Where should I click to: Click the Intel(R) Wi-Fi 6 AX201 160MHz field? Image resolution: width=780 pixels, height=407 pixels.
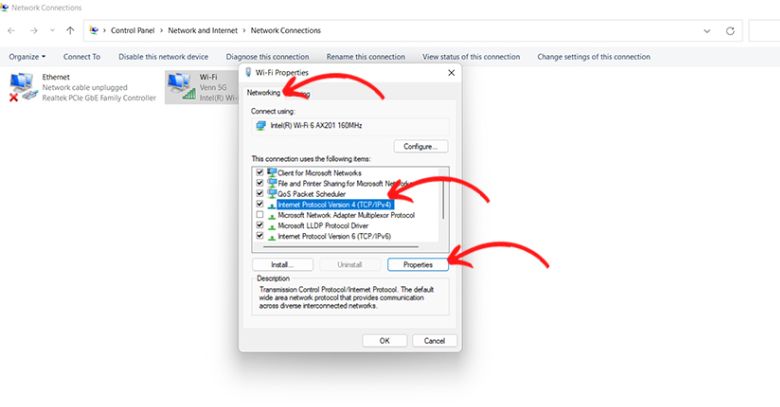[350, 125]
